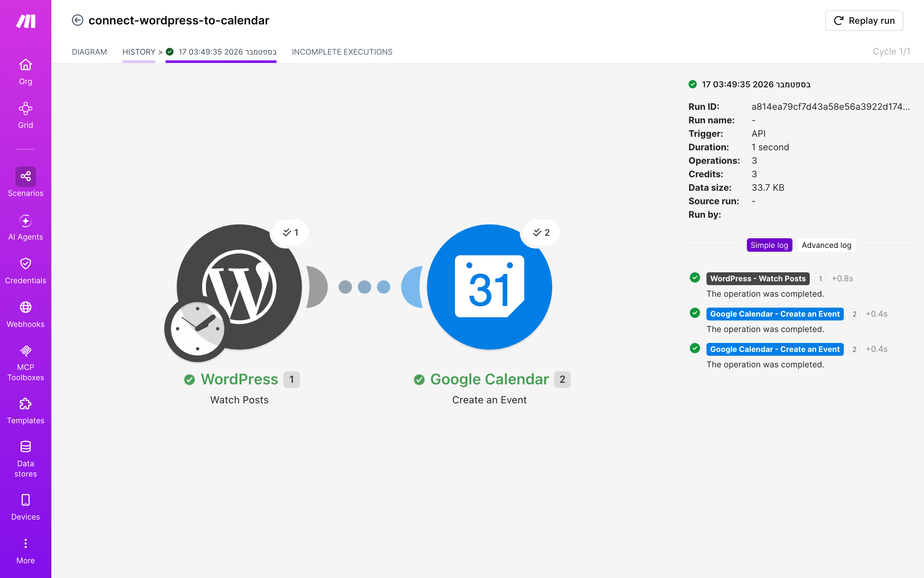Click the Duration value 1 second
Screen dimensions: 924x578
point(770,147)
